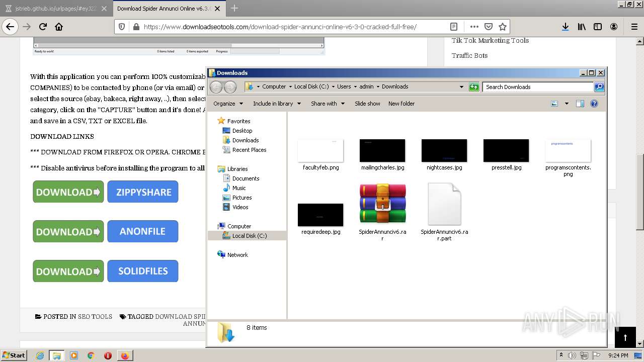Open Chrome from the taskbar
This screenshot has height=362, width=644.
pyautogui.click(x=91, y=355)
